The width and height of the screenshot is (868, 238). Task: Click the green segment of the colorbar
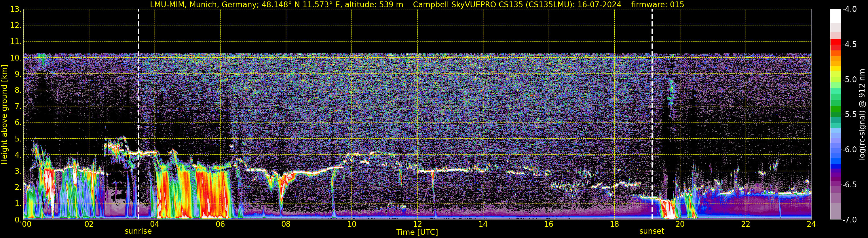[x=835, y=109]
